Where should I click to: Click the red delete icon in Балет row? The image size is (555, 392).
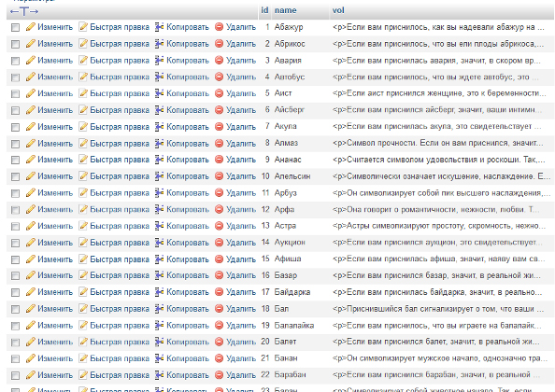coord(219,342)
